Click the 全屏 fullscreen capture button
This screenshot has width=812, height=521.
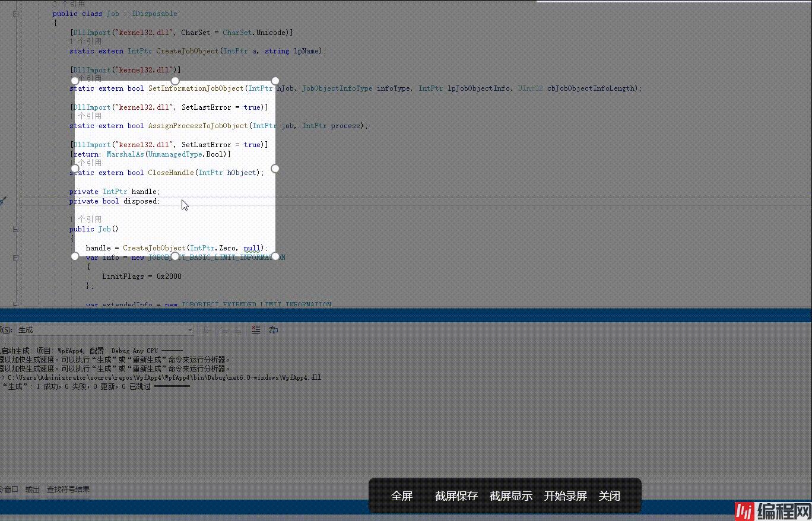401,496
